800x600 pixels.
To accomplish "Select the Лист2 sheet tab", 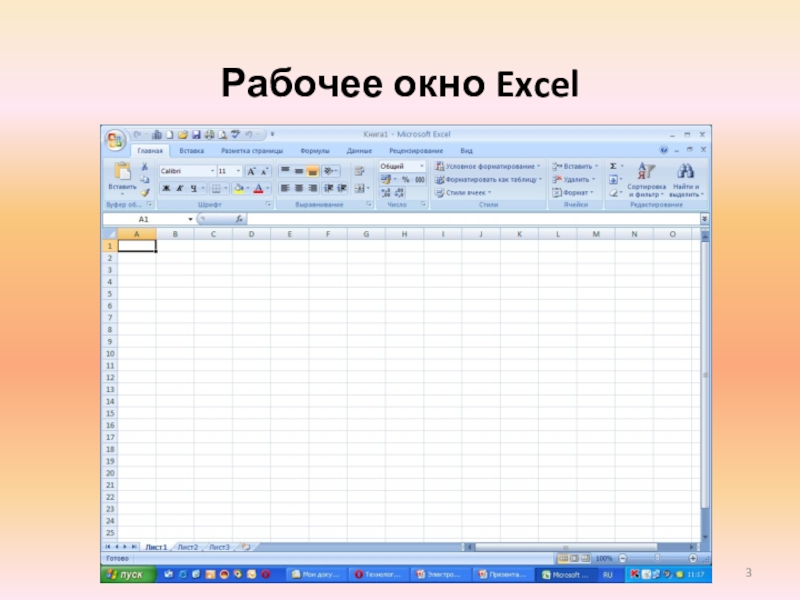I will click(188, 547).
